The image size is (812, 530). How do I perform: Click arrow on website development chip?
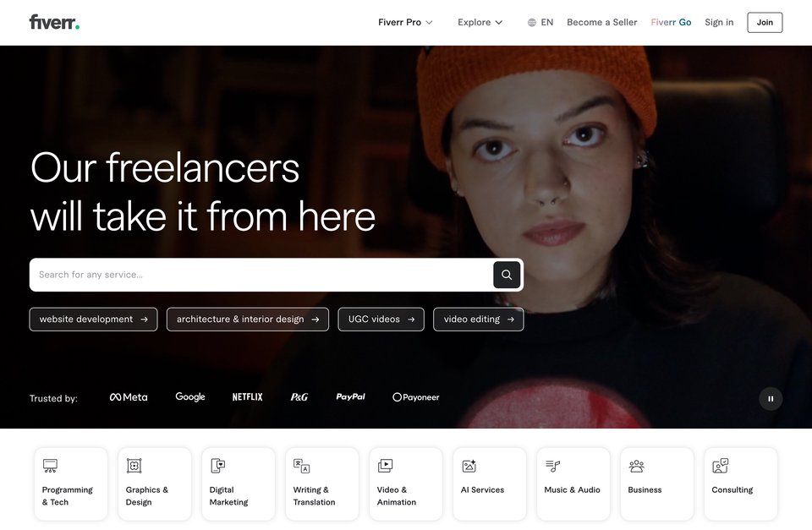(x=145, y=320)
